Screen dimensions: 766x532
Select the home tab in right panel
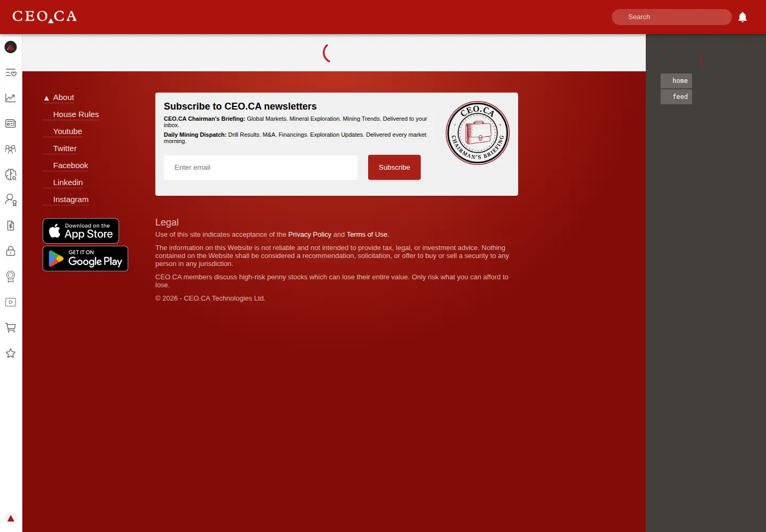tap(677, 81)
